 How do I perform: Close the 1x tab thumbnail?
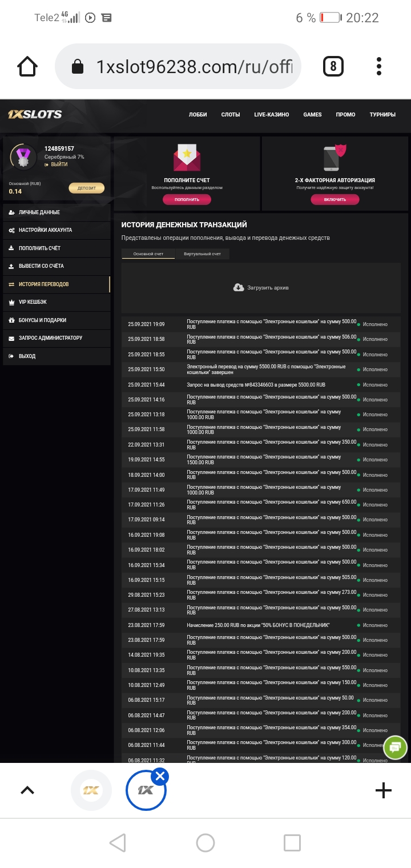pyautogui.click(x=160, y=776)
